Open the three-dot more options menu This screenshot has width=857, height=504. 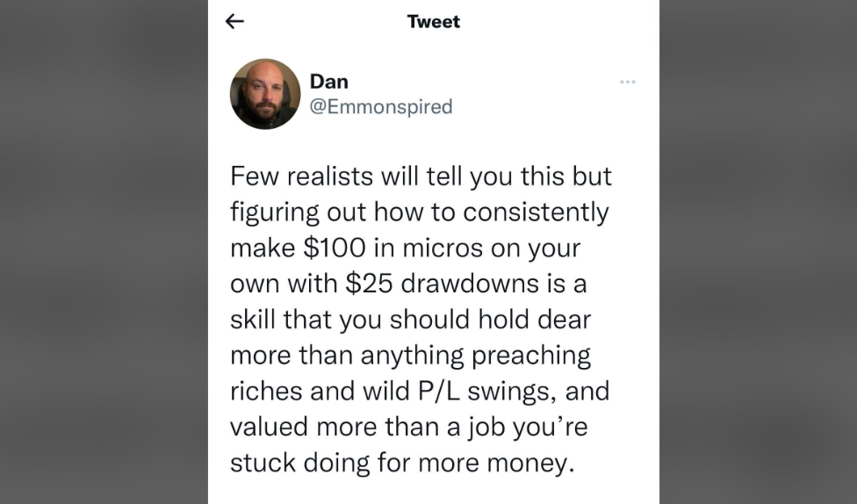pyautogui.click(x=627, y=82)
